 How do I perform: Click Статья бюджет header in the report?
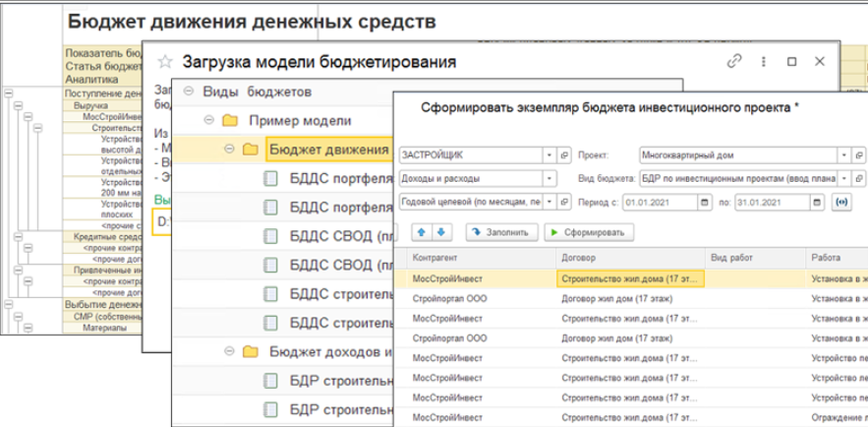[103, 67]
